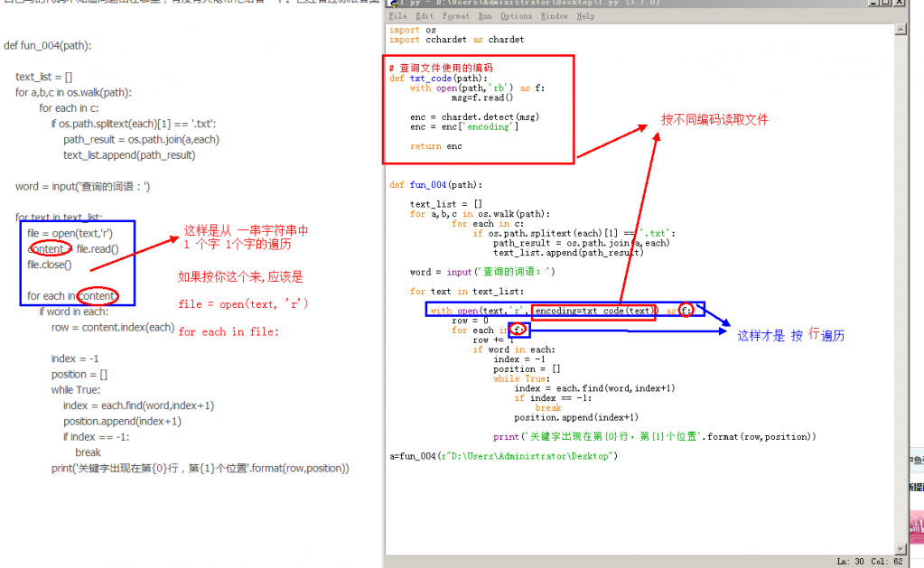Click the Python file icon in title bar
This screenshot has width=924, height=568.
point(391,4)
